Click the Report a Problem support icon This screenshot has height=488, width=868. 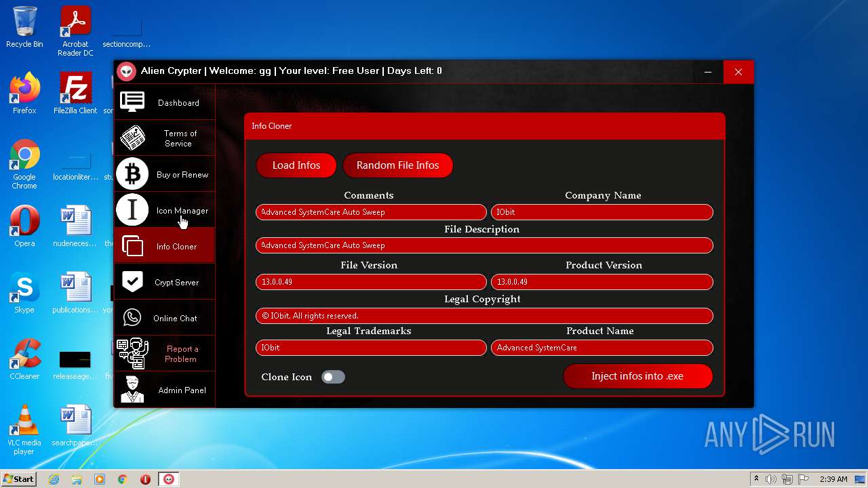coord(132,354)
